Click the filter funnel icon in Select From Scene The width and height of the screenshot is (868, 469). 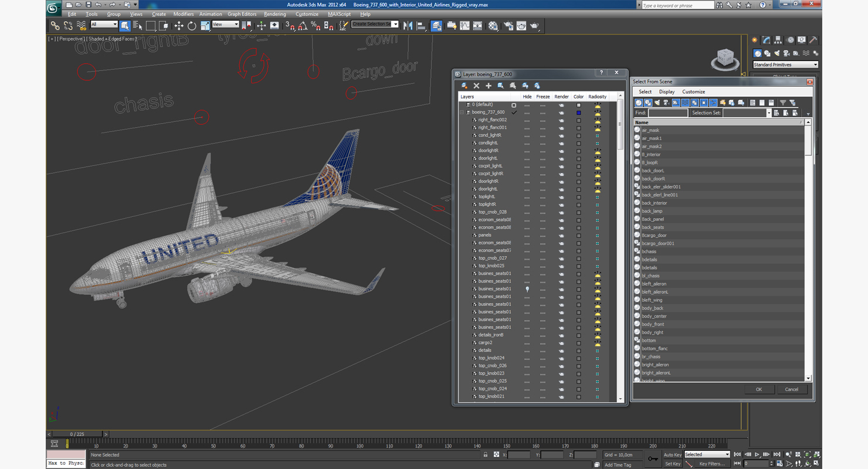pos(783,103)
